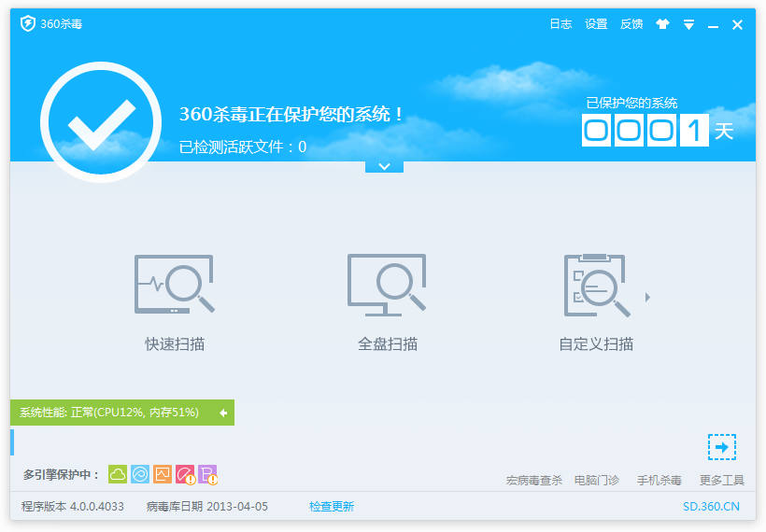766x532 pixels.
Task: Minimize the 360杀毒 window
Action: point(714,25)
